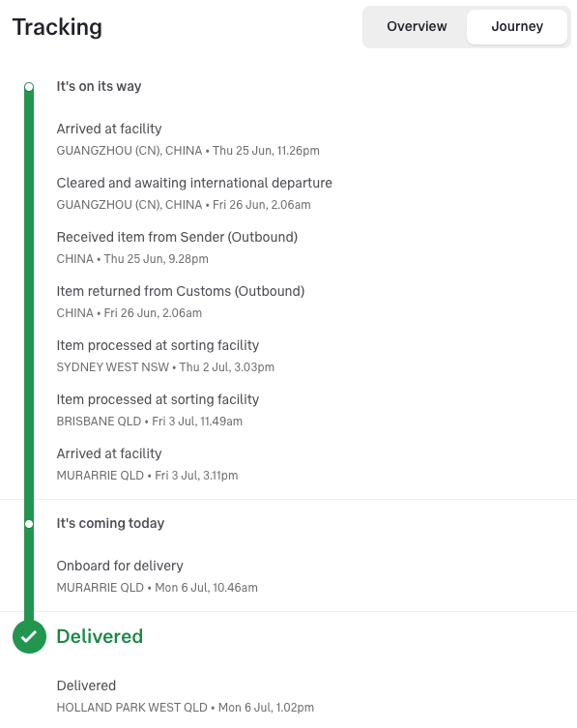Click the 'It's on its way' timeline dot
This screenshot has height=728, width=577.
click(x=29, y=87)
